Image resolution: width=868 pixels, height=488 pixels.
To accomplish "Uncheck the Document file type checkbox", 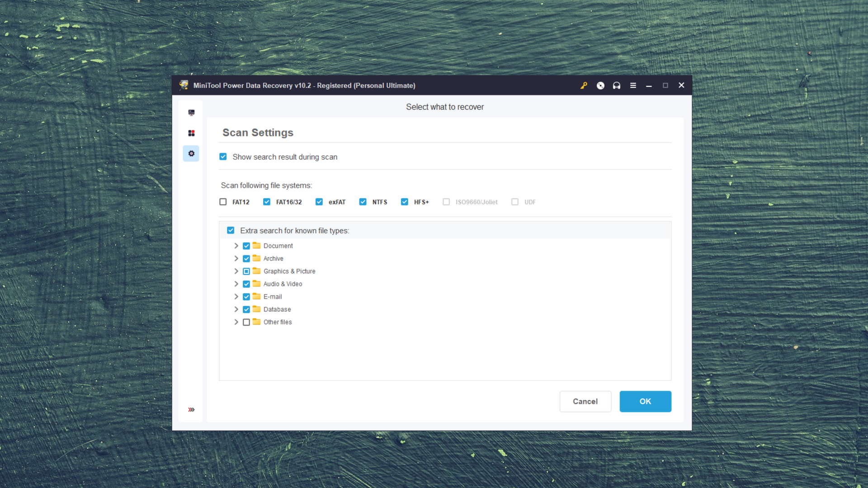I will tap(246, 246).
